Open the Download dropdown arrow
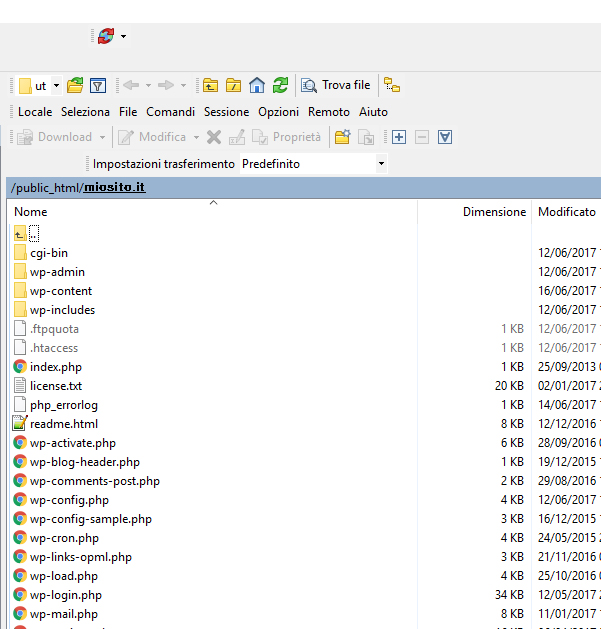 [x=103, y=138]
